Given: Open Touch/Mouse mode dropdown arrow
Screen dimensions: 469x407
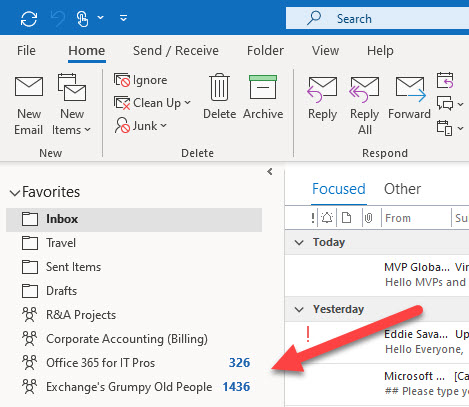Looking at the screenshot, I should 100,18.
